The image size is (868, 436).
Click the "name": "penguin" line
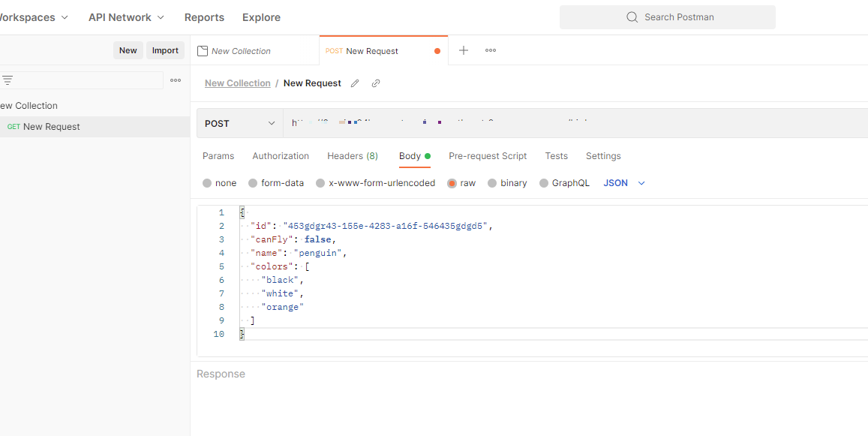pyautogui.click(x=298, y=253)
